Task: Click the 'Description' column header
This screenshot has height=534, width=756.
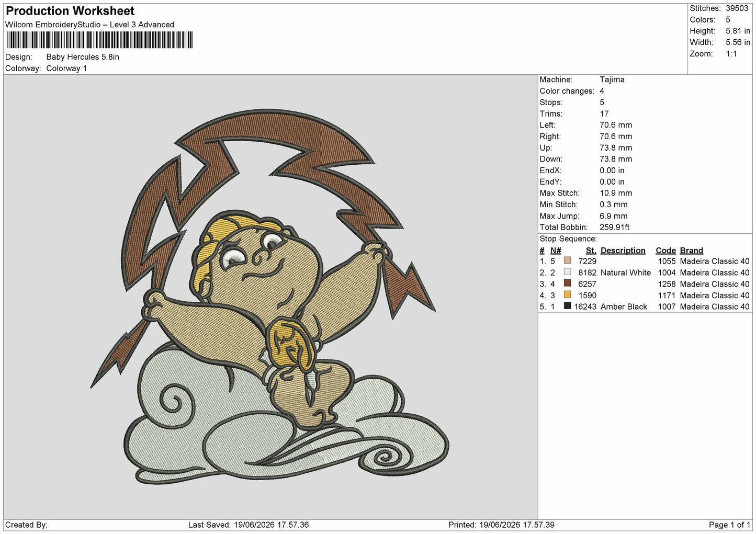Action: [x=623, y=251]
